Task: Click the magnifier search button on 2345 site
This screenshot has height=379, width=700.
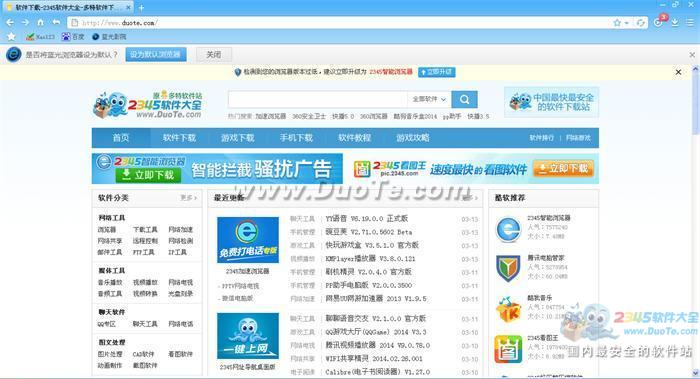Action: (x=464, y=100)
